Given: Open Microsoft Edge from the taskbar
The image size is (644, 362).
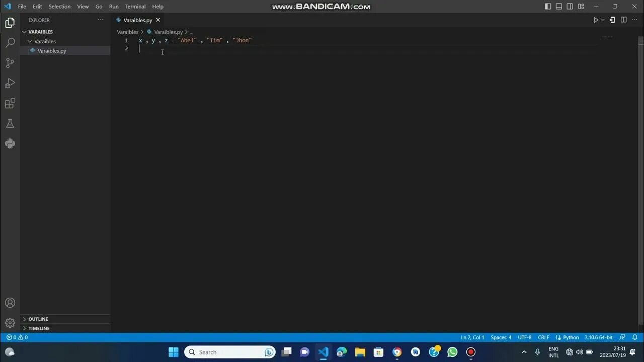Looking at the screenshot, I should (342, 352).
